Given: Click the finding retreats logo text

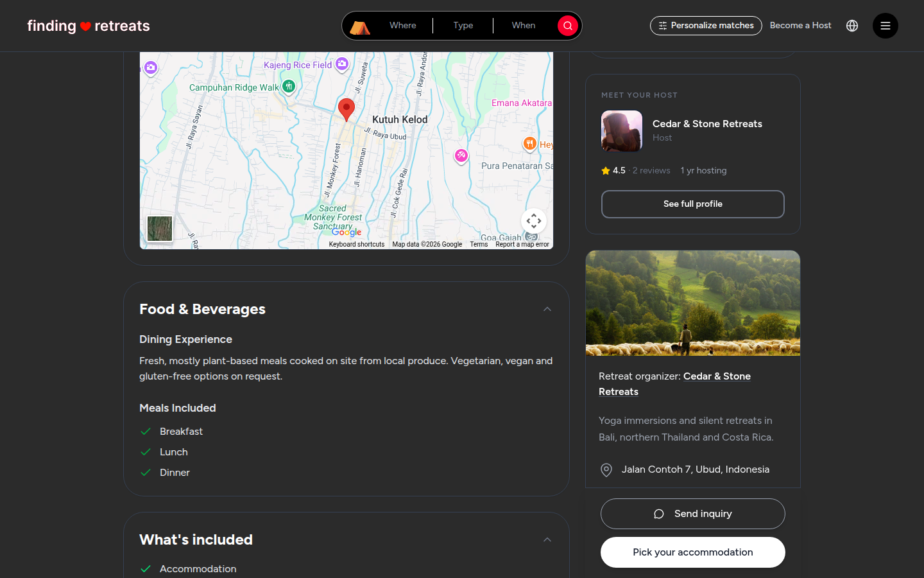Looking at the screenshot, I should 89,26.
